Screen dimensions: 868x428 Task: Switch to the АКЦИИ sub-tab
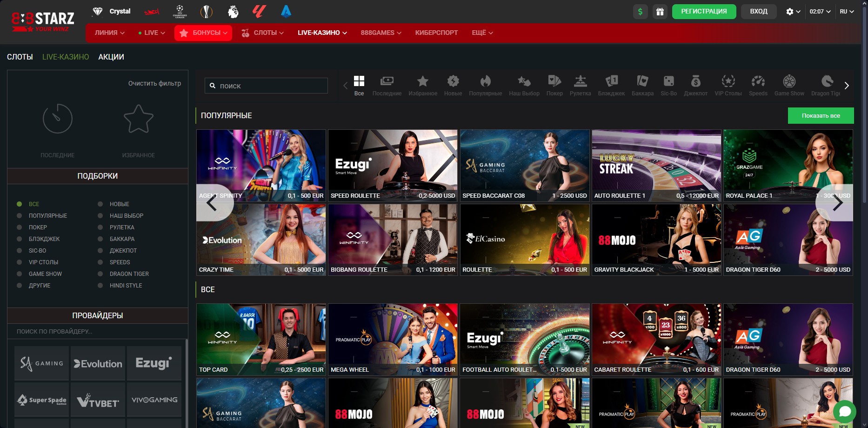coord(111,57)
